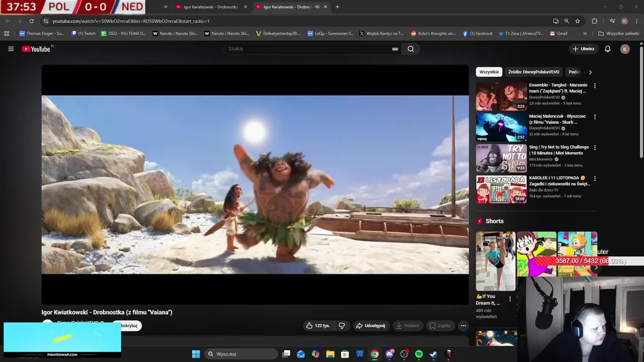
Task: Open Spotify from the taskbar
Action: point(419,354)
